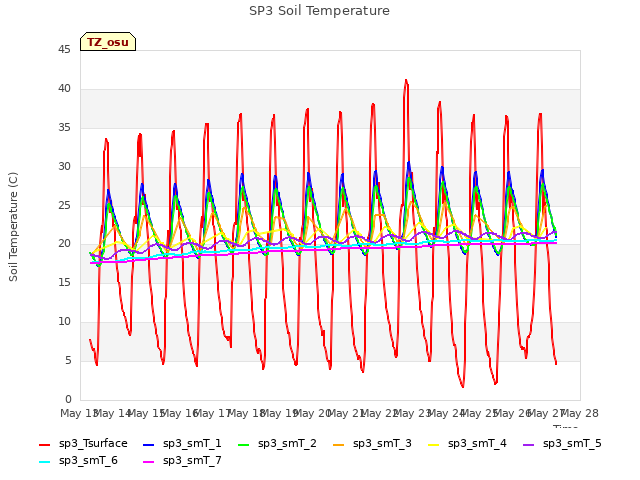The image size is (640, 480).
Task: Toggle the sp3_Tsurface legend entry
Action: point(83,443)
